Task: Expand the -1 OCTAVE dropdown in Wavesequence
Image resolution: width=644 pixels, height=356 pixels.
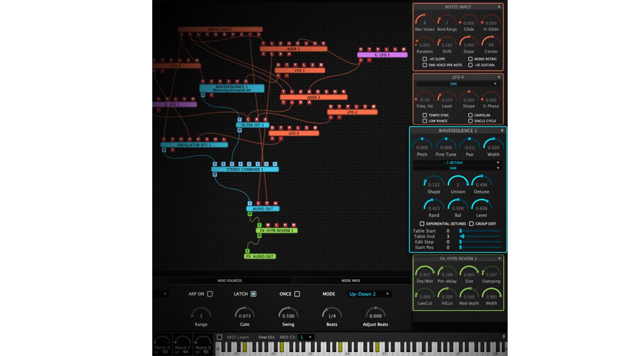Action: tap(457, 162)
